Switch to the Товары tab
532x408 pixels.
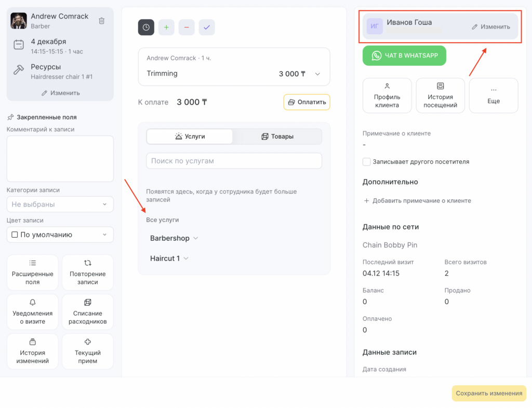pyautogui.click(x=277, y=137)
